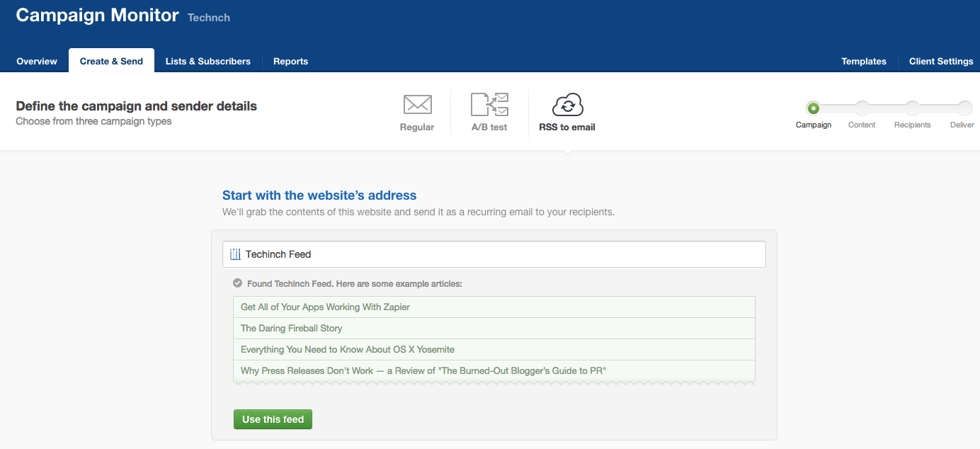Image resolution: width=980 pixels, height=449 pixels.
Task: Select 'Why Press Releases Don't Work' article row
Action: (x=494, y=371)
